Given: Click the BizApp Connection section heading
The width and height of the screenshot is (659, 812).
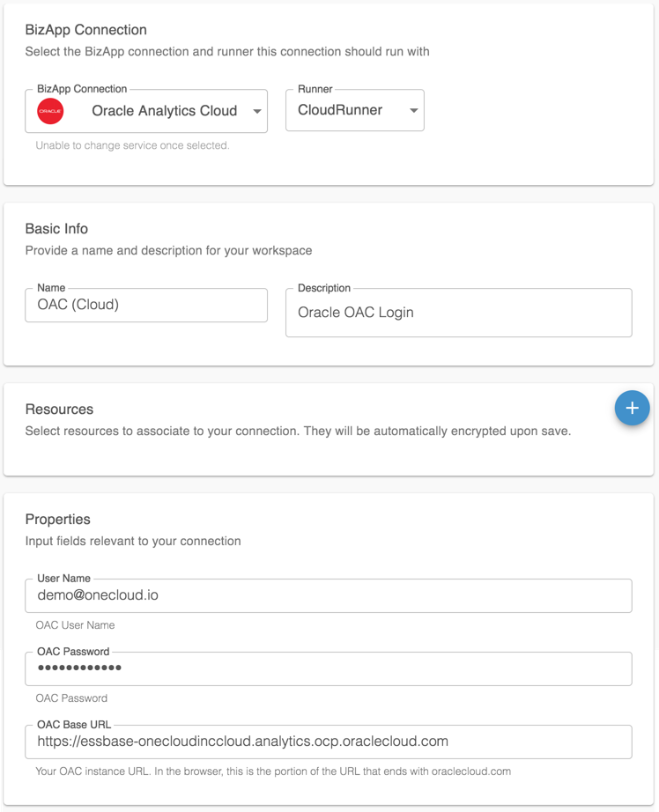Looking at the screenshot, I should click(86, 30).
